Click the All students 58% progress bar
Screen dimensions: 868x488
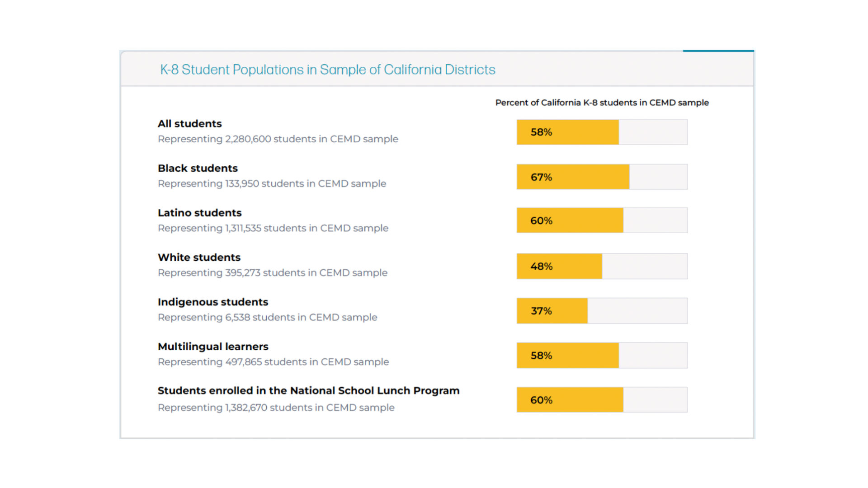602,132
